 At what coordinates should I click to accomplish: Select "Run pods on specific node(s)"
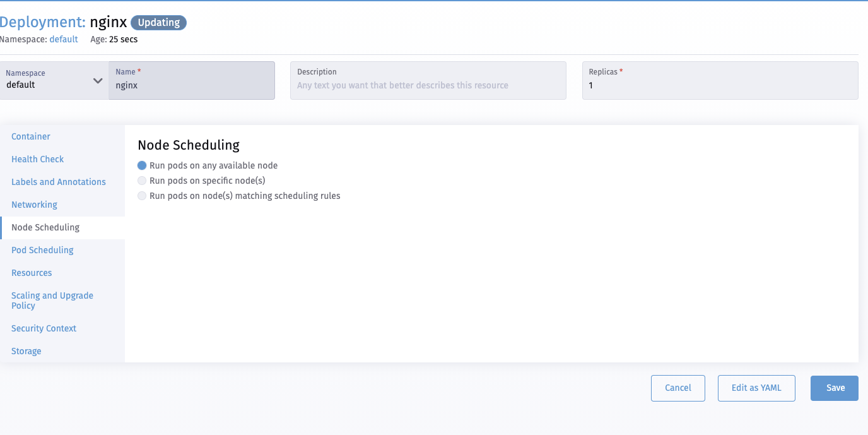(x=142, y=180)
